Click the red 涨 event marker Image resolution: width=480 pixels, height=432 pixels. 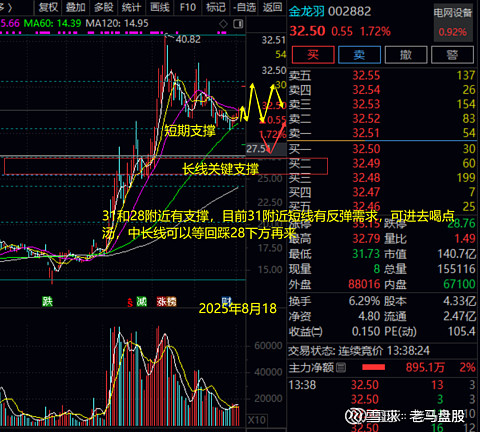[x=162, y=302]
